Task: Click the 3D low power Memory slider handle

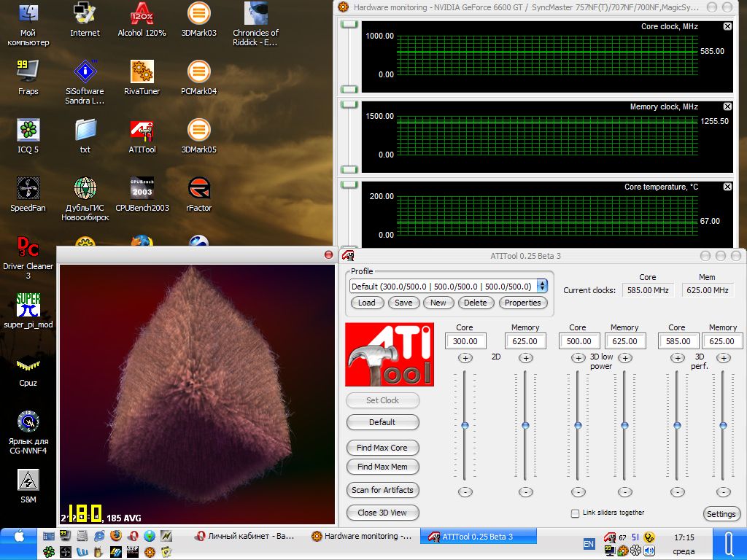Action: coord(624,425)
